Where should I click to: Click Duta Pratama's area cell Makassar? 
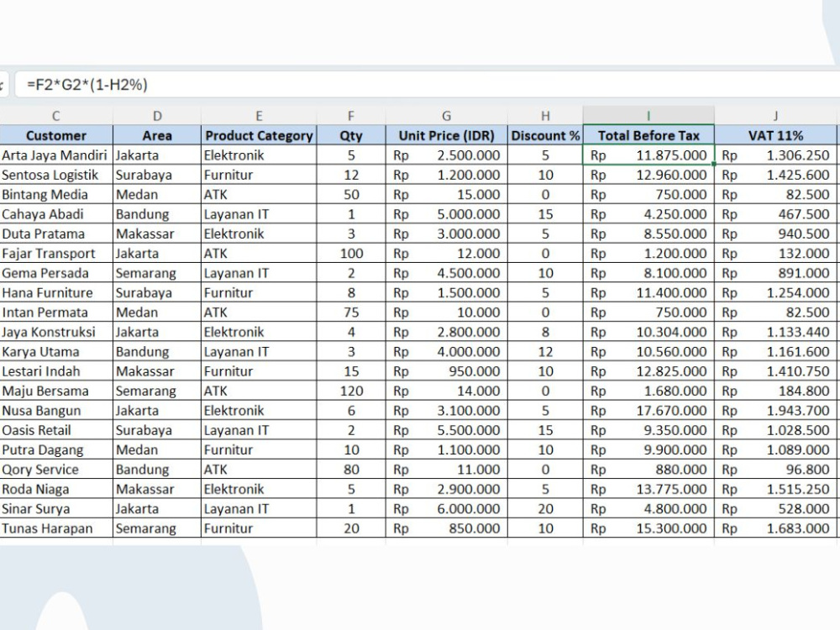point(157,234)
